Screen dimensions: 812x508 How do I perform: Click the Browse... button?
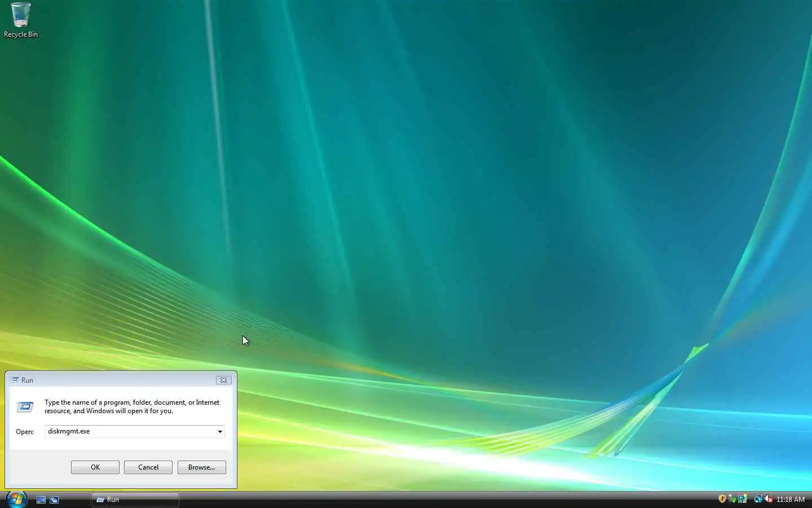[x=202, y=467]
